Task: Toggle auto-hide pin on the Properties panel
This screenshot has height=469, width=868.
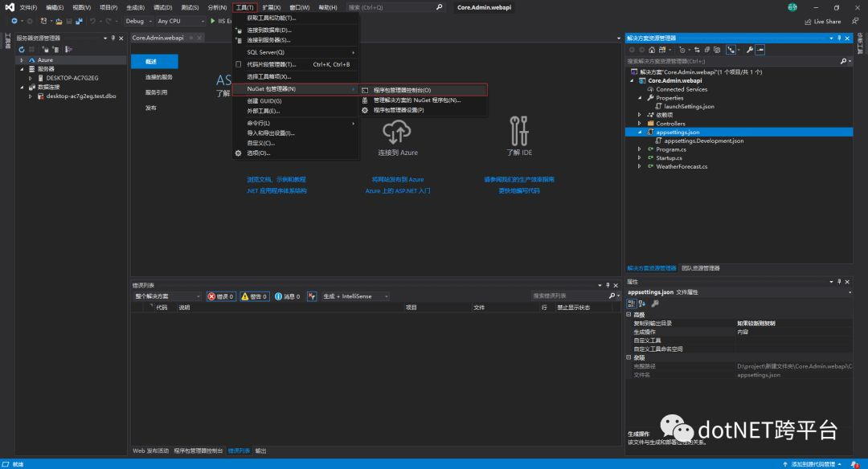Action: (839, 282)
